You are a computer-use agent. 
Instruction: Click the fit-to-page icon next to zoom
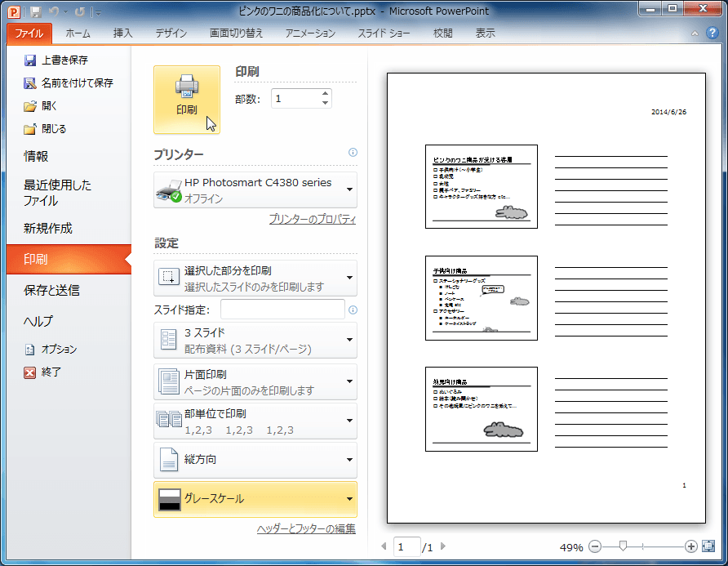[708, 546]
